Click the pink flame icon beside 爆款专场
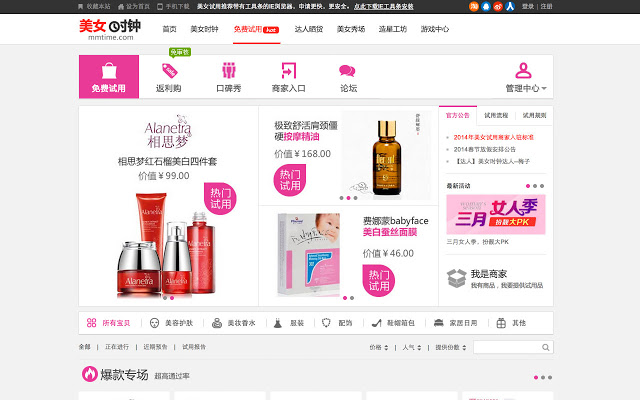 point(89,373)
